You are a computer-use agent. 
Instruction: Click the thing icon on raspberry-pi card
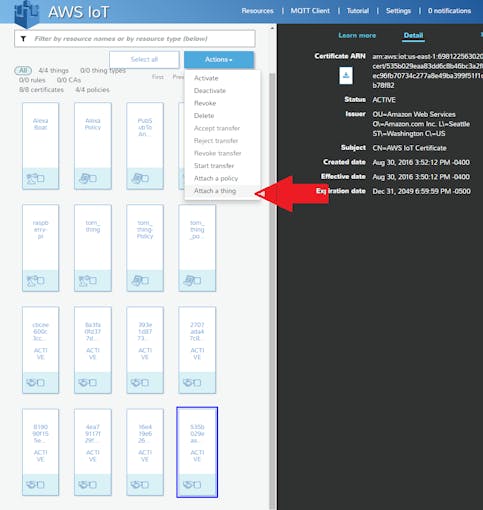[32, 281]
